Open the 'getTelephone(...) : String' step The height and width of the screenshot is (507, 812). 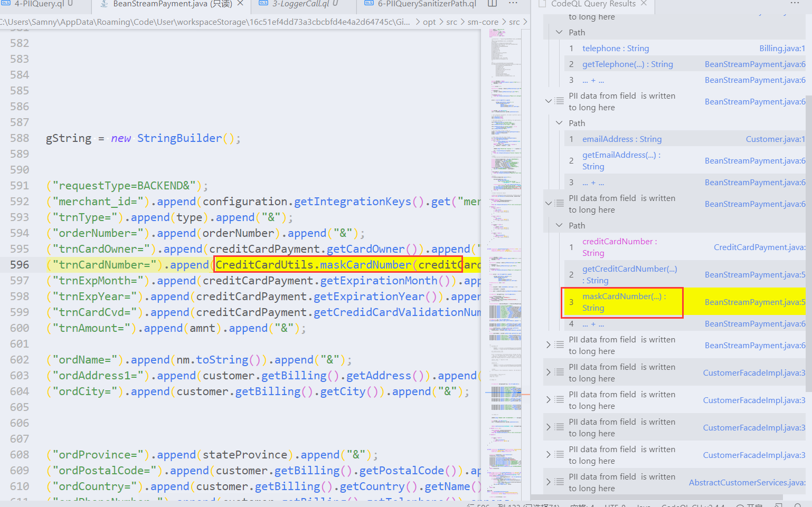(x=627, y=64)
